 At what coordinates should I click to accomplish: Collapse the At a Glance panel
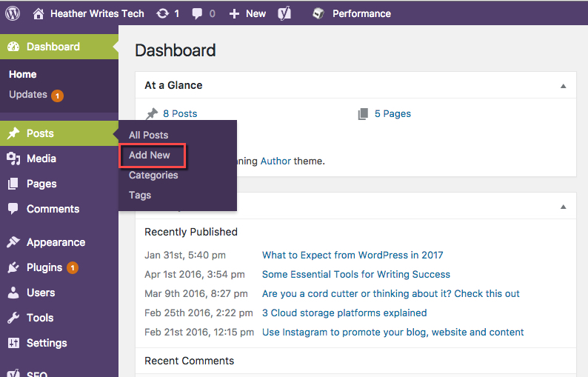coord(564,86)
